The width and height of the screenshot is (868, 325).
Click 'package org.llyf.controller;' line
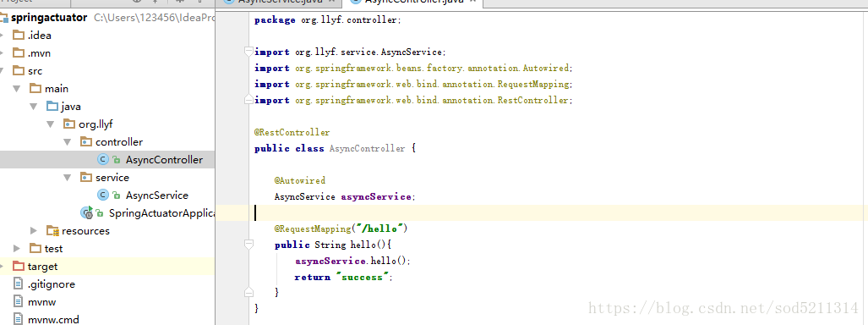[x=327, y=20]
